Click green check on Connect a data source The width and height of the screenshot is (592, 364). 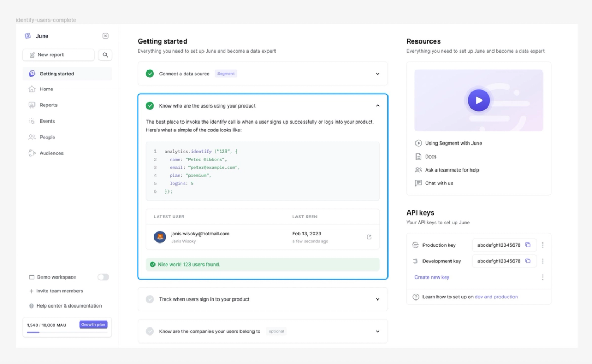coord(150,74)
